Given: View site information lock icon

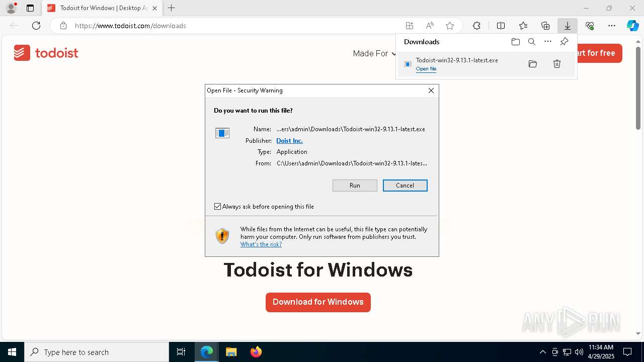Looking at the screenshot, I should (x=63, y=26).
